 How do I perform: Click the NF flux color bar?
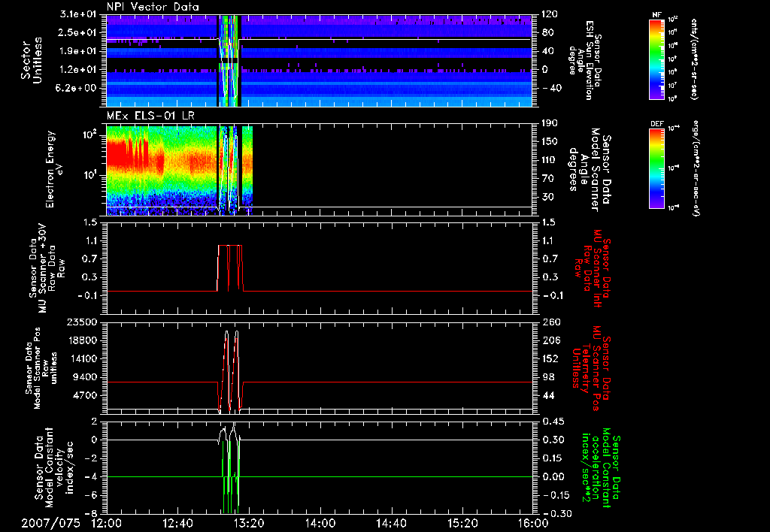pyautogui.click(x=657, y=59)
